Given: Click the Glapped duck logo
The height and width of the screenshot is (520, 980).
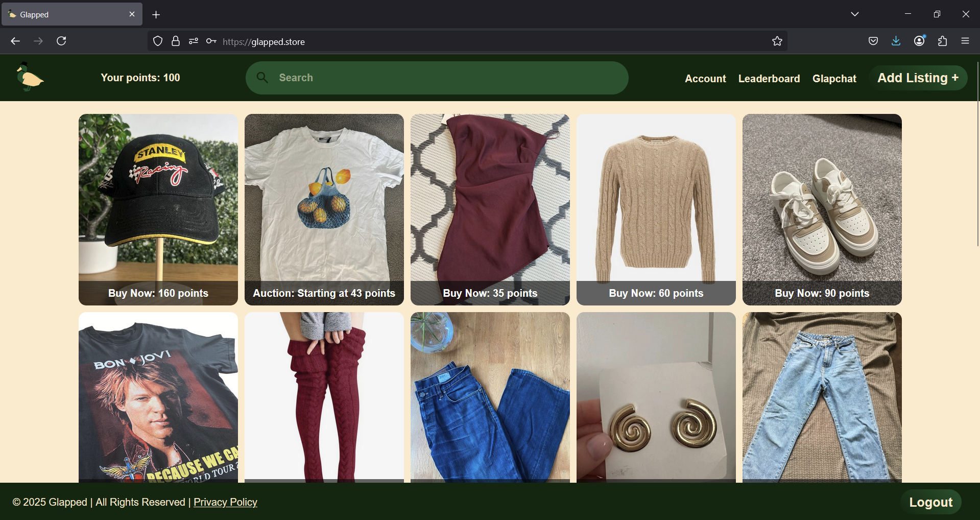Looking at the screenshot, I should point(30,77).
